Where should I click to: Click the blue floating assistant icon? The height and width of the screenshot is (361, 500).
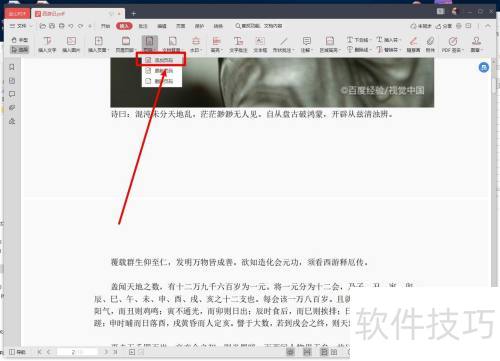coord(484,67)
